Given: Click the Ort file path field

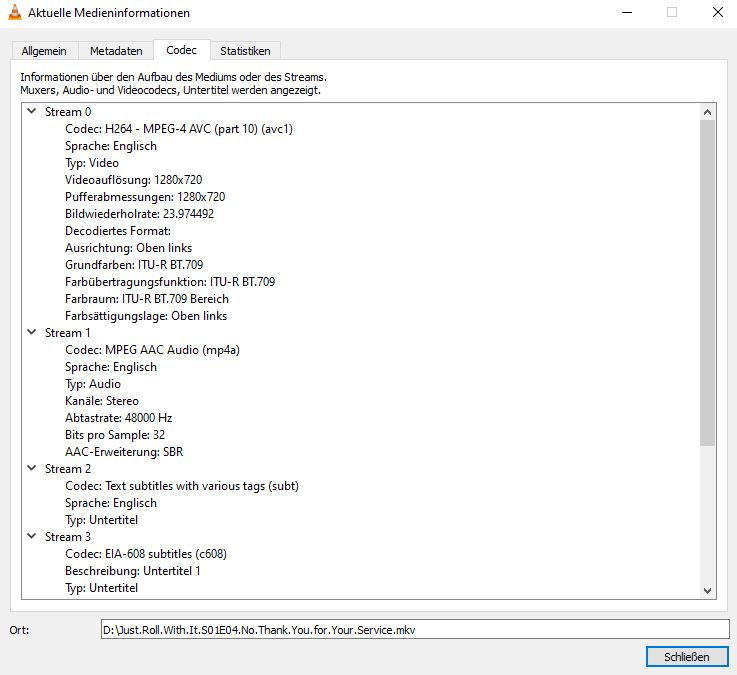Looking at the screenshot, I should (x=415, y=629).
